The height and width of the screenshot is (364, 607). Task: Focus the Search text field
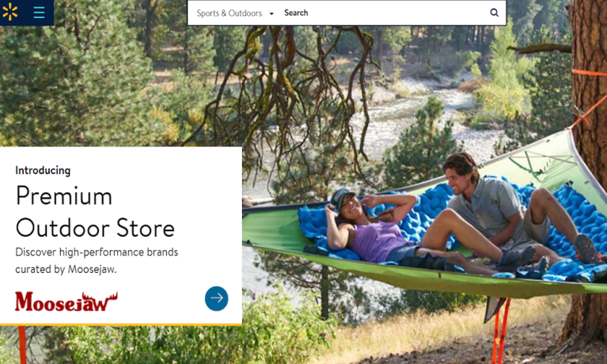coord(383,13)
